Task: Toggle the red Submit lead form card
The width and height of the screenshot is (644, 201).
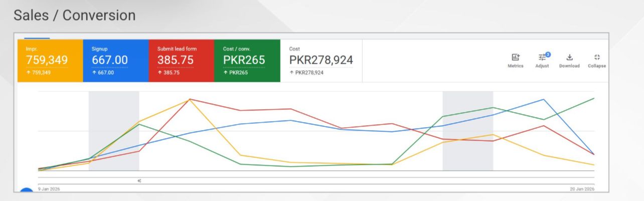Action: point(181,60)
